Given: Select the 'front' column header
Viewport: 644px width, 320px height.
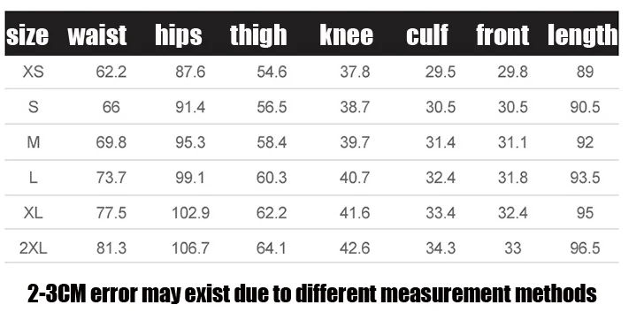Looking at the screenshot, I should (x=502, y=35).
